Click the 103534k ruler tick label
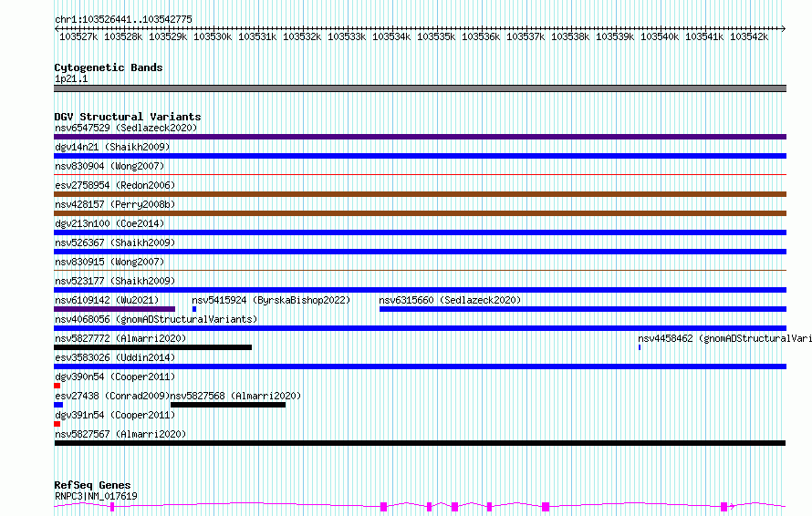Image resolution: width=812 pixels, height=516 pixels. 391,36
